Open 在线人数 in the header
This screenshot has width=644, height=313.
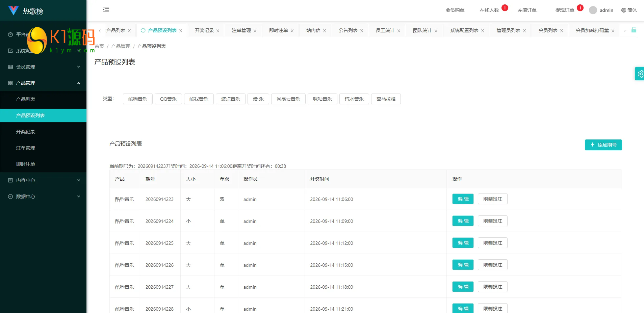[x=489, y=10]
